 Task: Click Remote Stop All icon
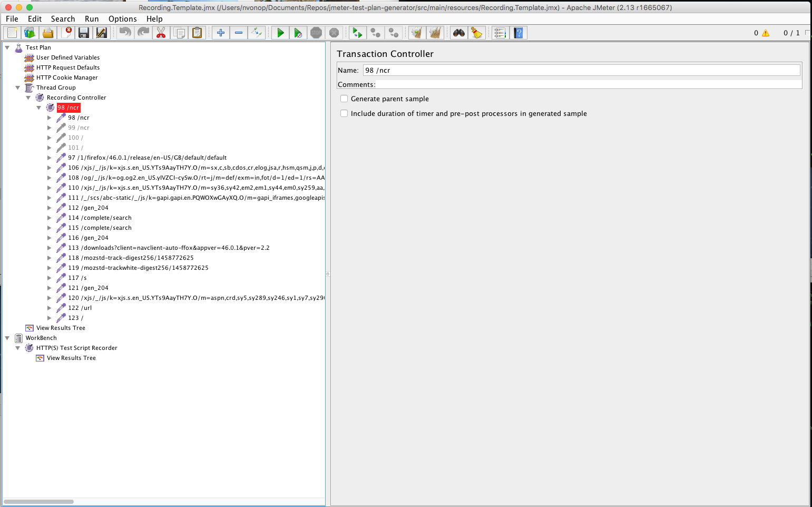click(375, 33)
